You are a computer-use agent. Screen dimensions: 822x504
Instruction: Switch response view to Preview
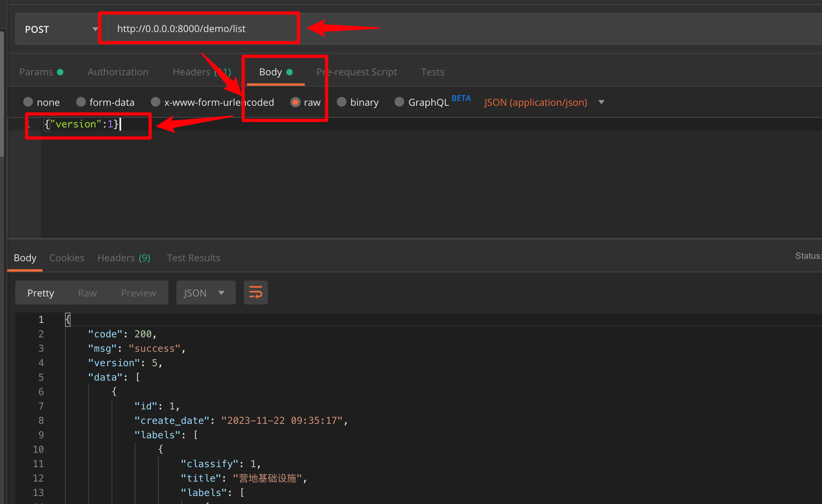[138, 293]
